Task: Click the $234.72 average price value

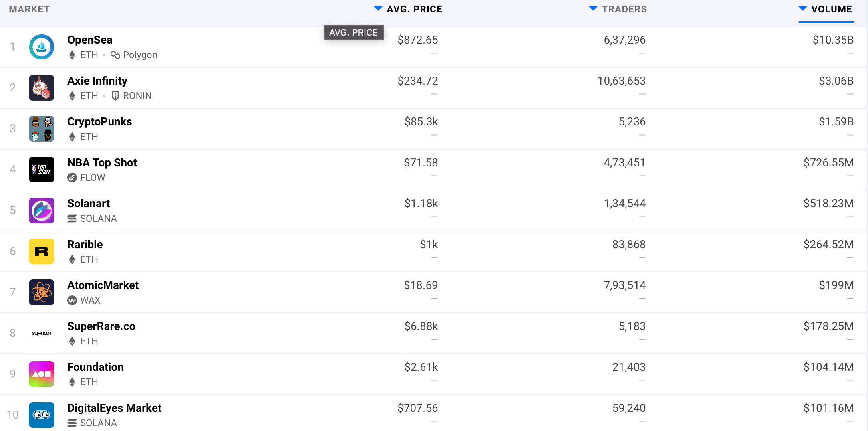Action: 418,81
